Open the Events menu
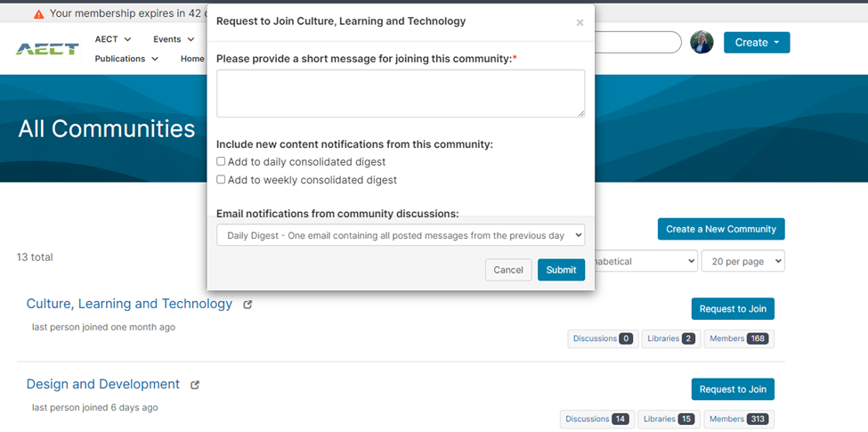 click(x=173, y=39)
